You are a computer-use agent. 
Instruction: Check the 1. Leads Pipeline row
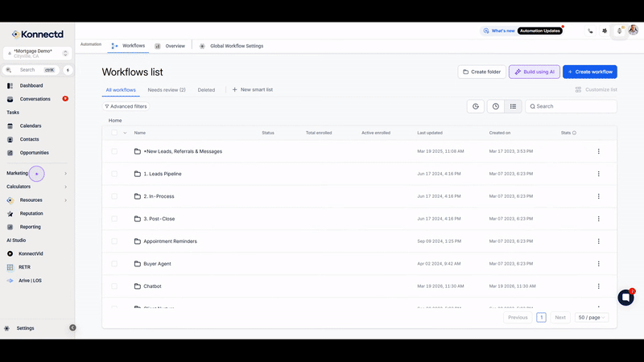tap(114, 174)
